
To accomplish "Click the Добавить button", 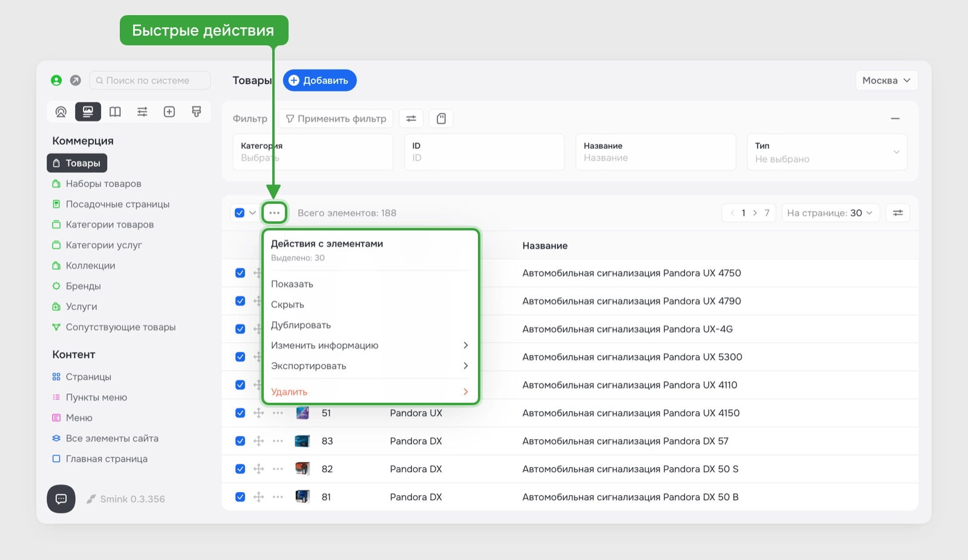I will coord(319,80).
